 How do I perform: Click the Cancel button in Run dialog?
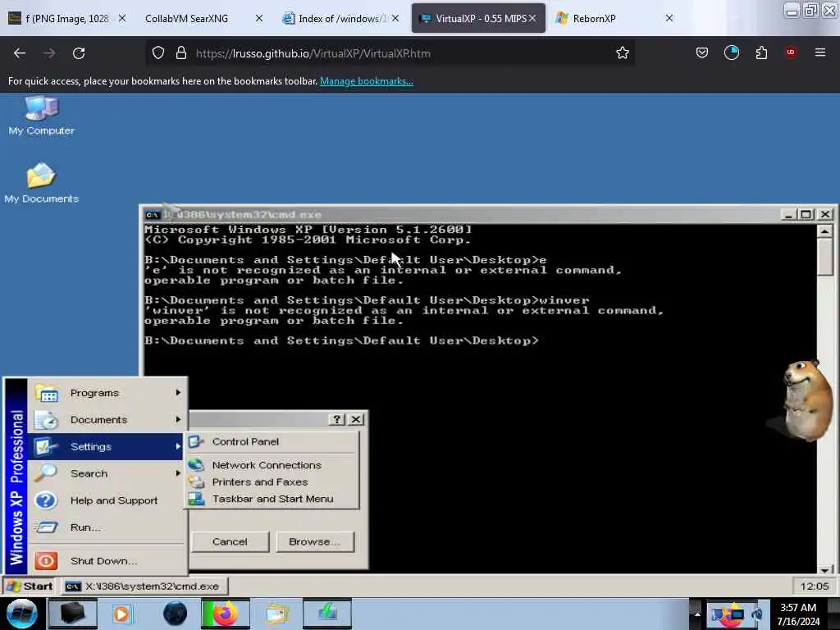point(230,541)
